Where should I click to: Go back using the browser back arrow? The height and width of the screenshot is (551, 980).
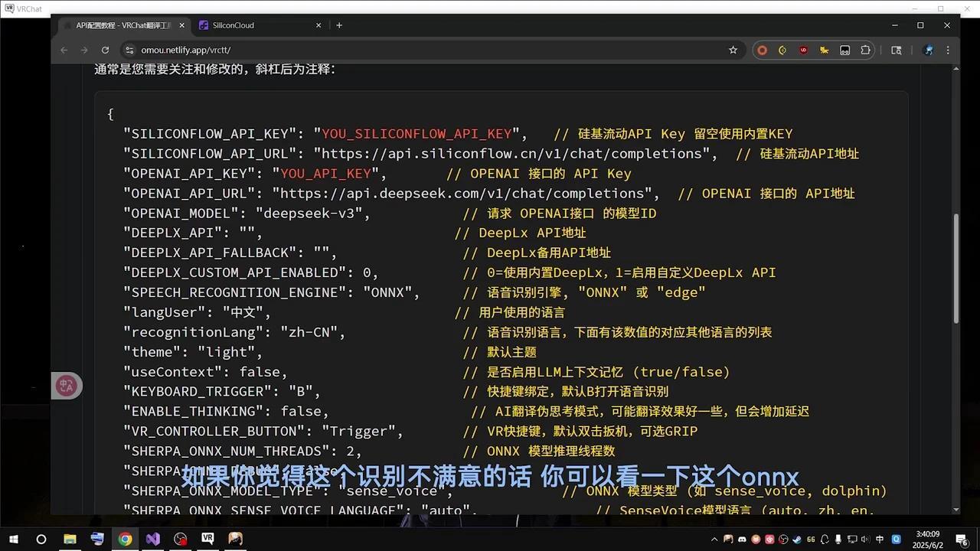click(x=64, y=50)
